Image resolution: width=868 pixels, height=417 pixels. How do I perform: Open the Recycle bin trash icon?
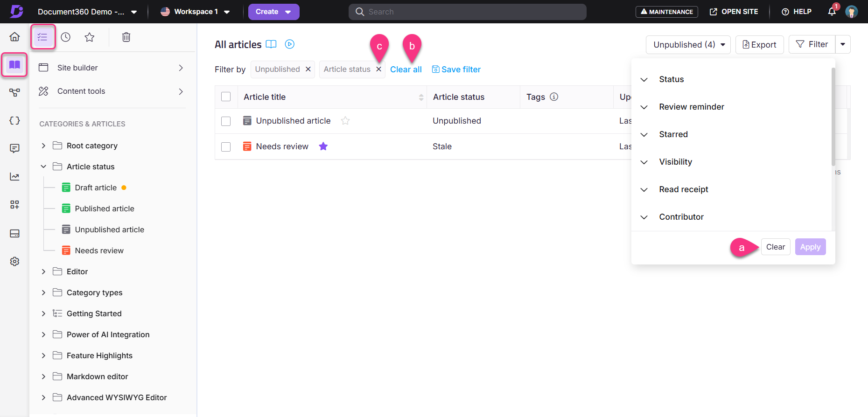tap(126, 37)
